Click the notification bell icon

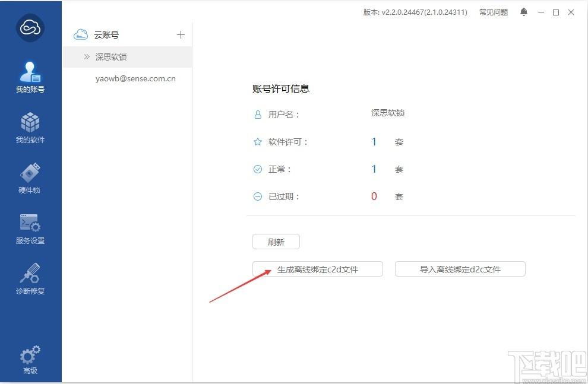[524, 12]
